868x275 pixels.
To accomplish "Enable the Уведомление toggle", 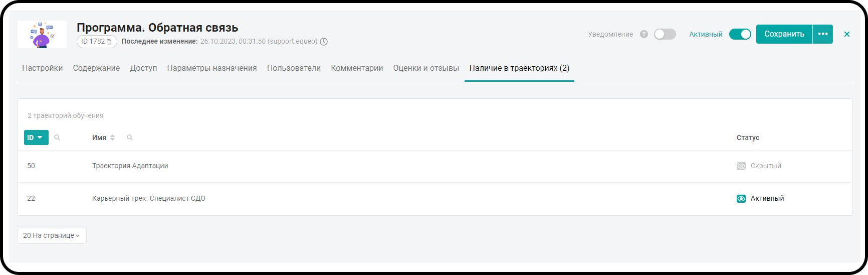I will (x=665, y=34).
